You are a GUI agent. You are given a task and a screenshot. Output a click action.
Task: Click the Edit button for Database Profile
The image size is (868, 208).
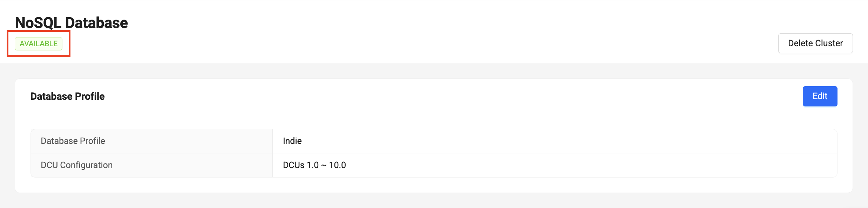(x=820, y=96)
